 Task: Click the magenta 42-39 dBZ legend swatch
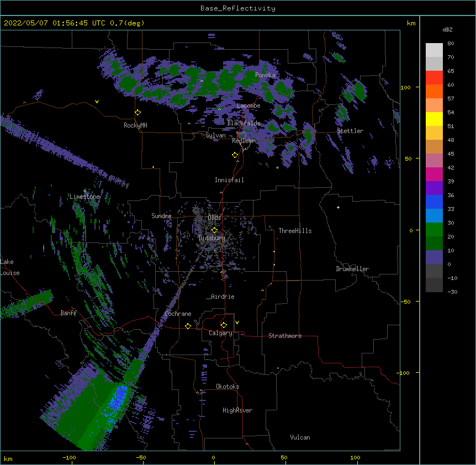(x=434, y=175)
